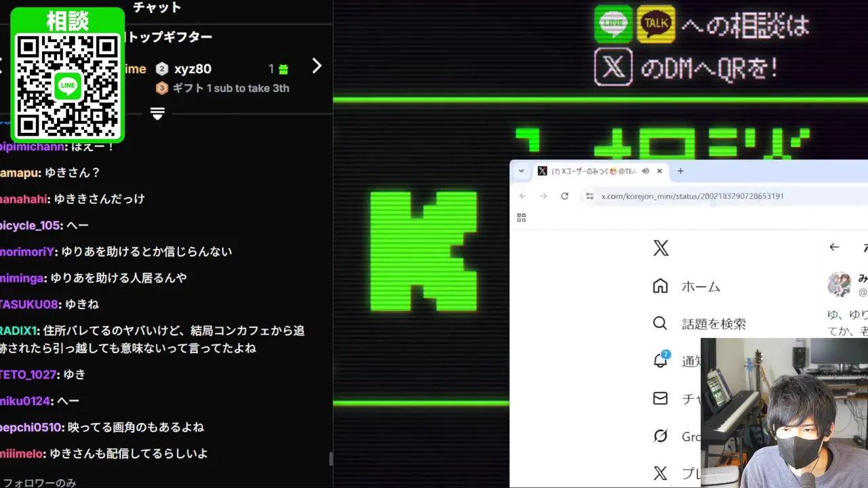Screen dimensions: 868x488
Task: Show next top gifters with the right chevron
Action: 317,66
